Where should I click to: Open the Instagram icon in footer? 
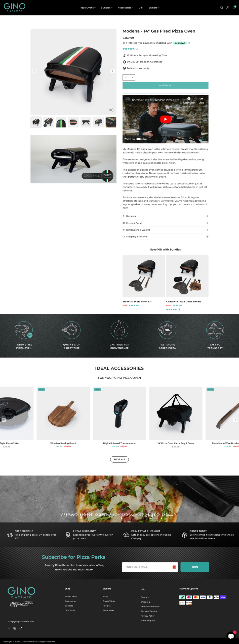(15, 628)
